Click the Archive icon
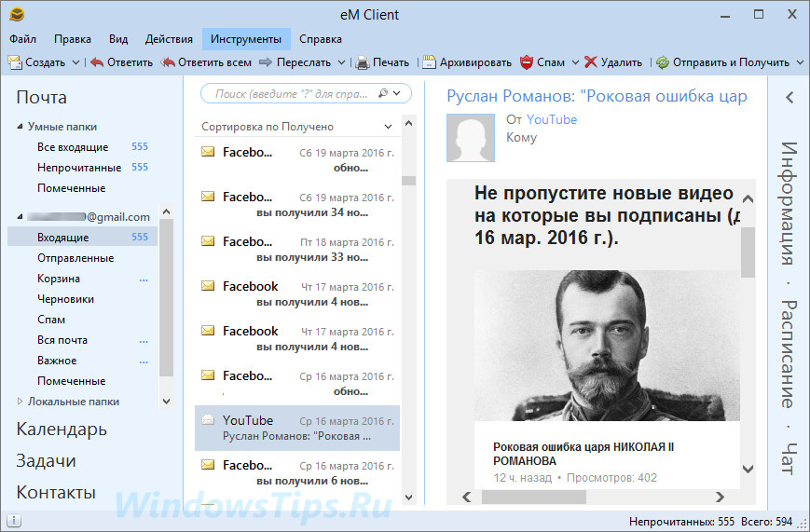The height and width of the screenshot is (532, 810). coord(430,62)
